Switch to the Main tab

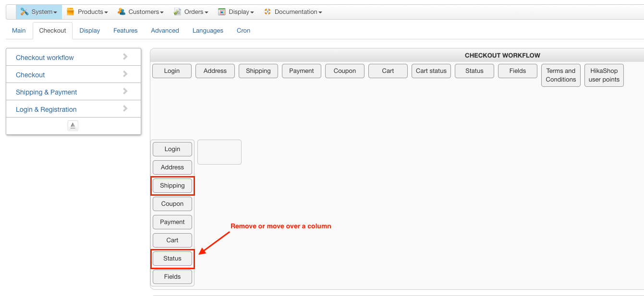(19, 30)
